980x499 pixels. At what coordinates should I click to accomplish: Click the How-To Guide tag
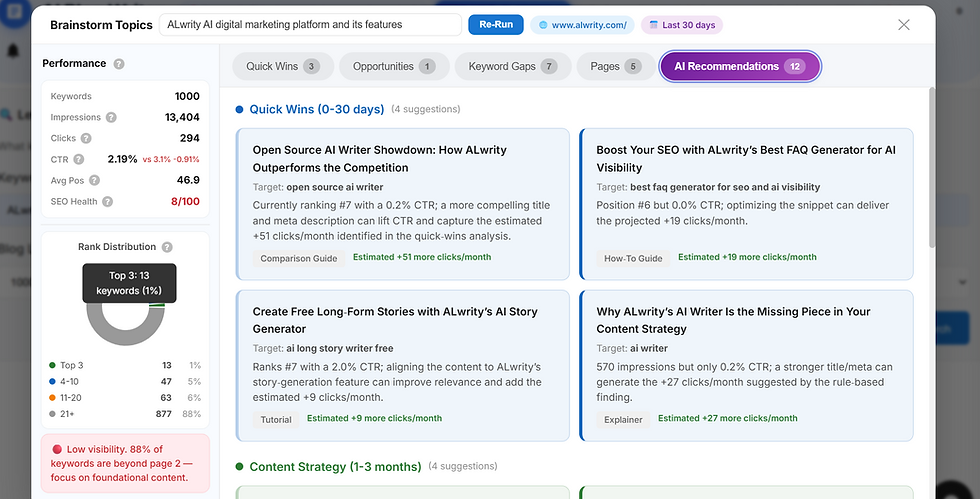[x=633, y=258]
